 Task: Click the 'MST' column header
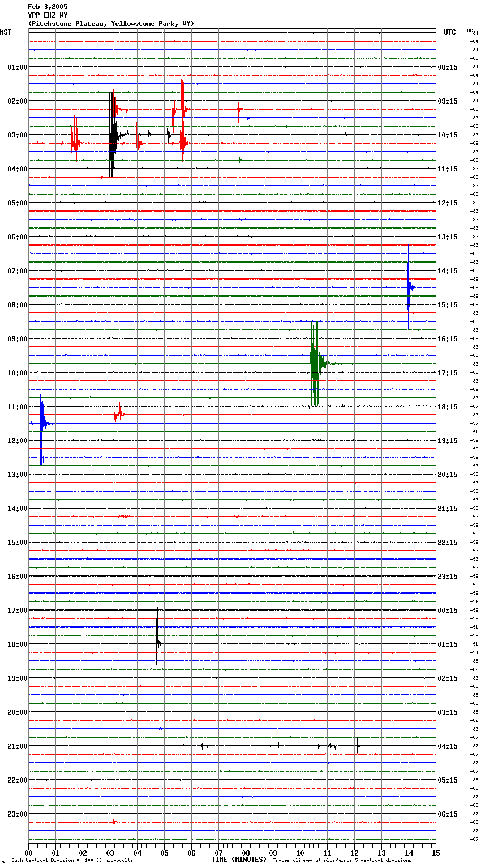[x=6, y=32]
